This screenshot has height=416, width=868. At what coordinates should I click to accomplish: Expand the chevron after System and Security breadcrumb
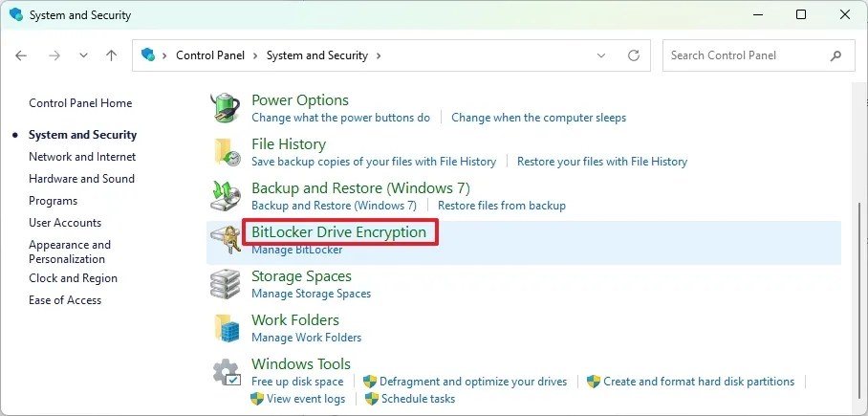(379, 55)
